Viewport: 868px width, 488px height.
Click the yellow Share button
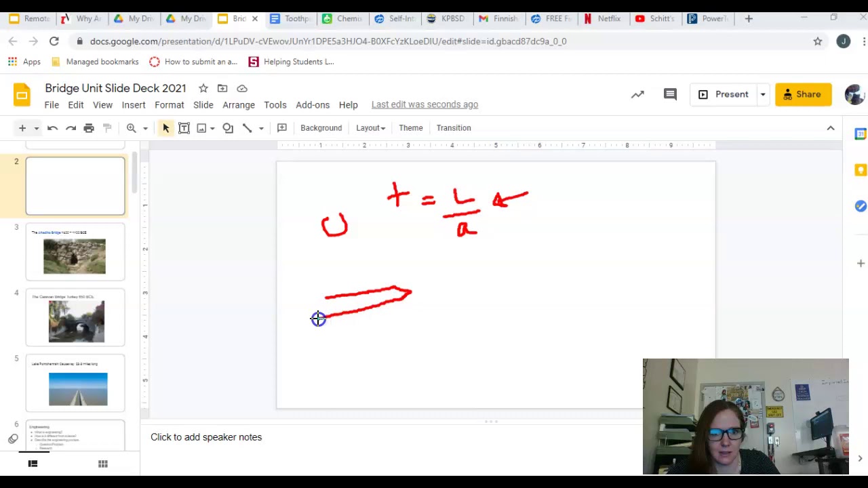click(804, 94)
